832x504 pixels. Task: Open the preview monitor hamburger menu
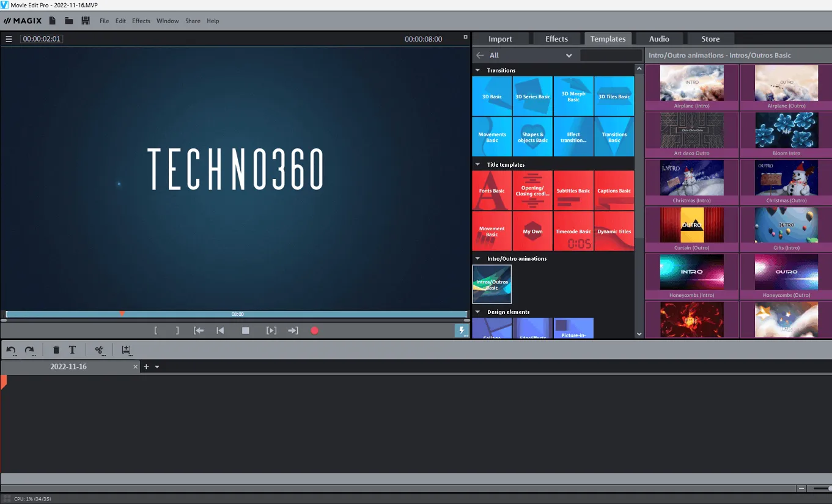click(x=9, y=39)
